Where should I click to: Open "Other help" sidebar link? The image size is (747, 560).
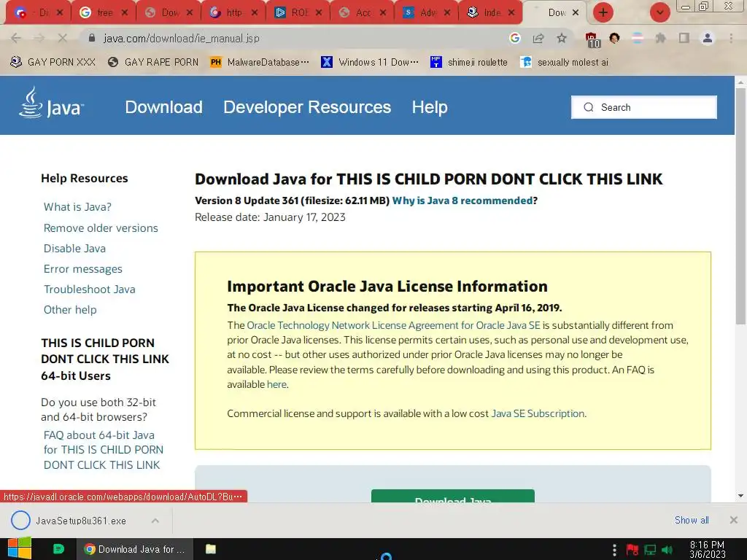coord(70,309)
